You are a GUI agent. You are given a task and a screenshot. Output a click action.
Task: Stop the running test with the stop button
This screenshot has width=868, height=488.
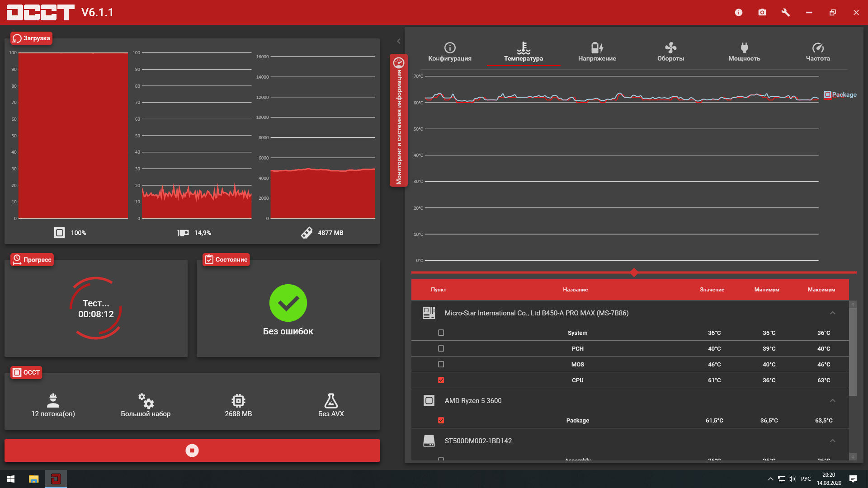(x=192, y=450)
